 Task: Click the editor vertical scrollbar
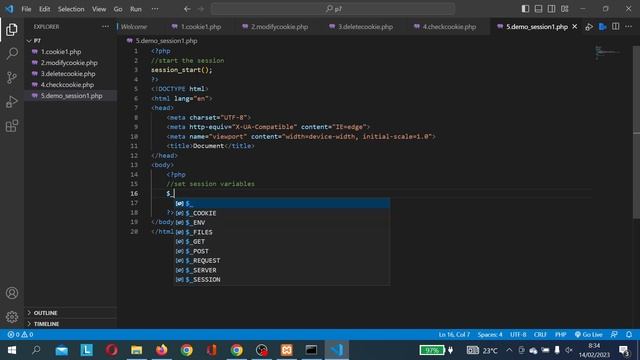636,133
